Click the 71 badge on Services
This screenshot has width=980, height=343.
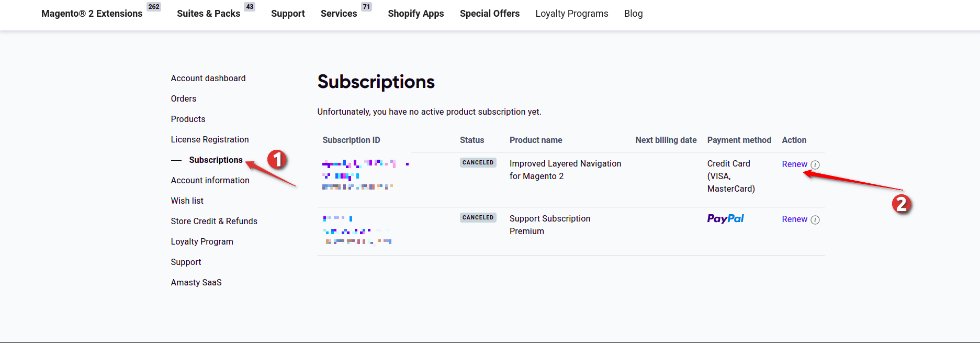point(366,7)
